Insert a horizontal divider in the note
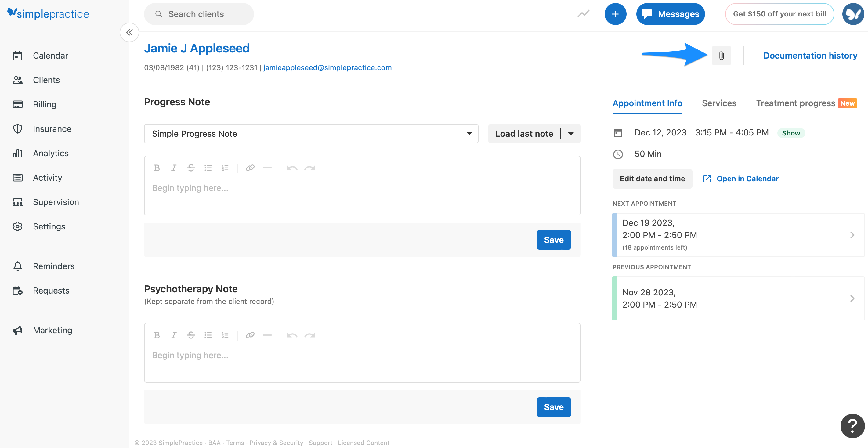The width and height of the screenshot is (868, 448). (x=267, y=168)
